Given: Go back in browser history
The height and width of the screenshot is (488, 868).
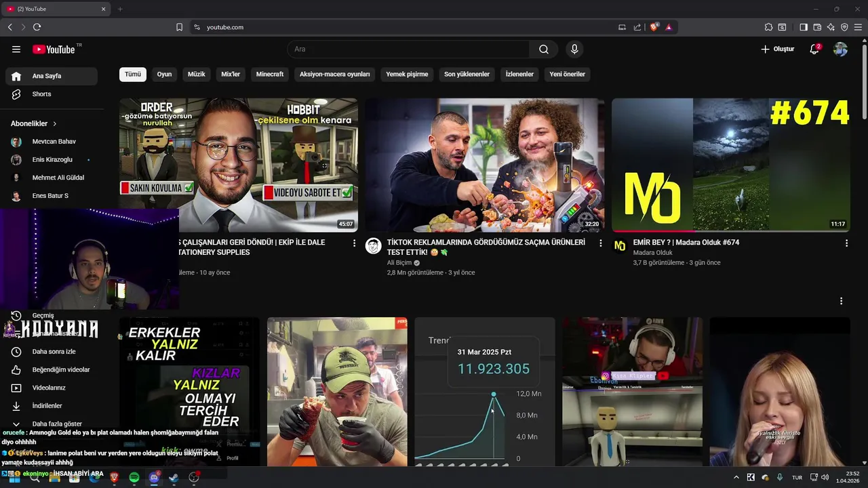Looking at the screenshot, I should click(x=9, y=27).
